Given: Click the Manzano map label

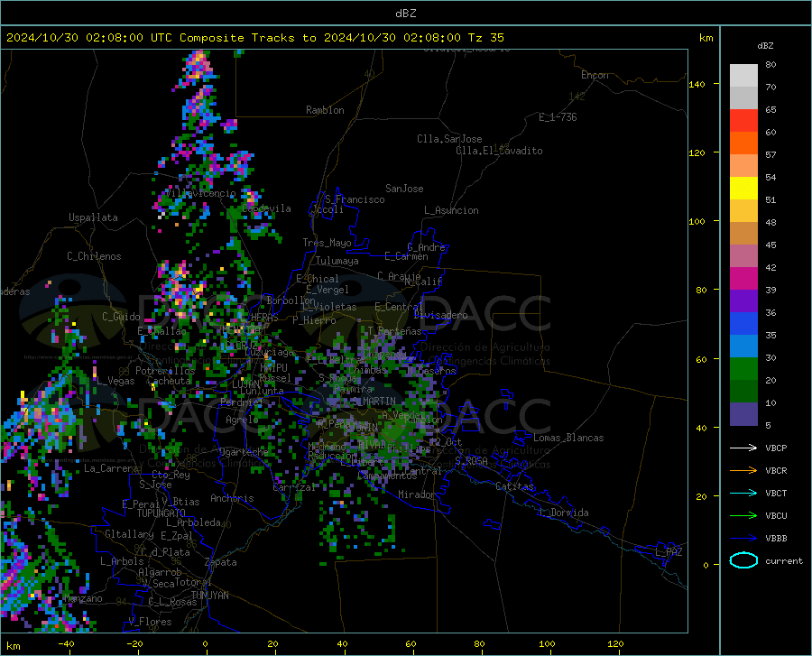Looking at the screenshot, I should pyautogui.click(x=83, y=598).
